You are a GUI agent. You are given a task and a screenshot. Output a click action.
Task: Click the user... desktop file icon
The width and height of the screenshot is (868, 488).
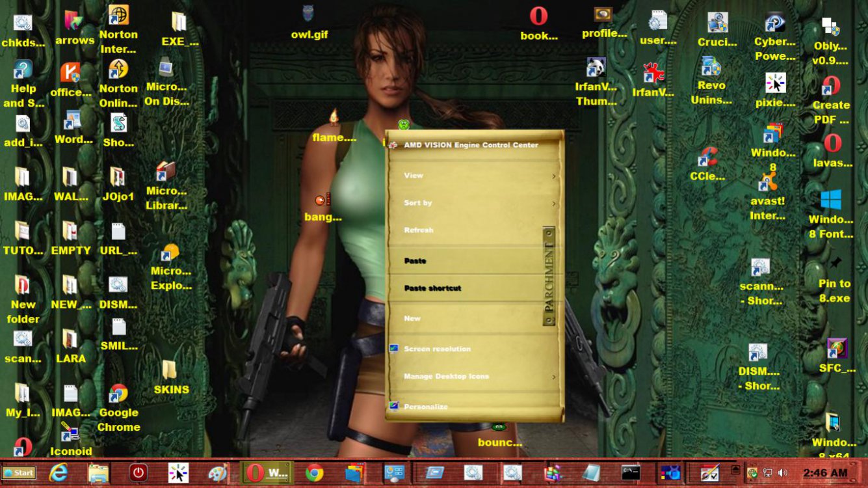click(658, 29)
